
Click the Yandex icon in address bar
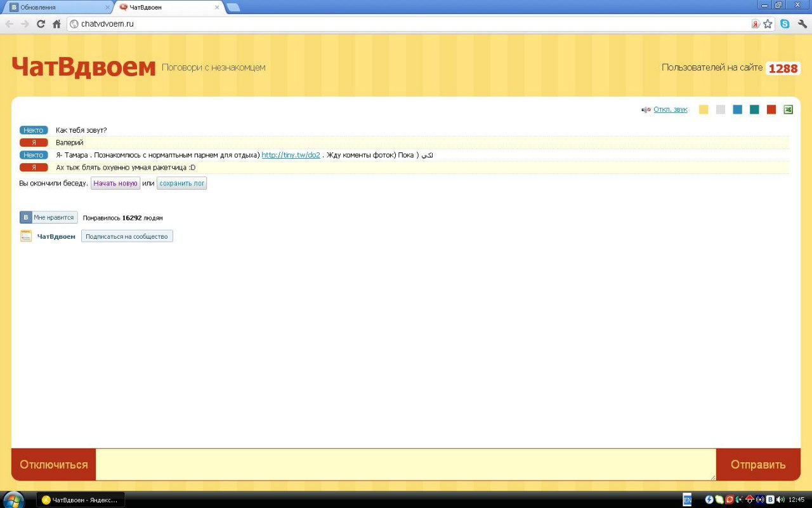point(756,24)
